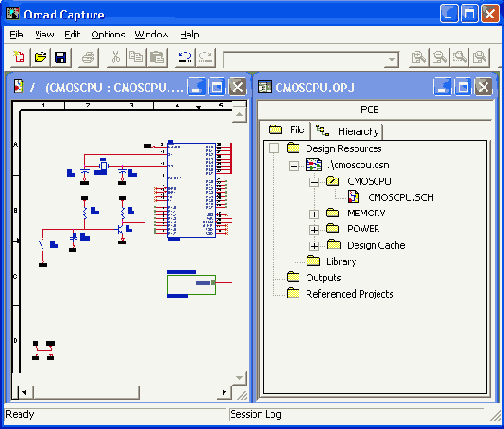This screenshot has height=429, width=504.
Task: Select the Design Cache label
Action: click(377, 245)
